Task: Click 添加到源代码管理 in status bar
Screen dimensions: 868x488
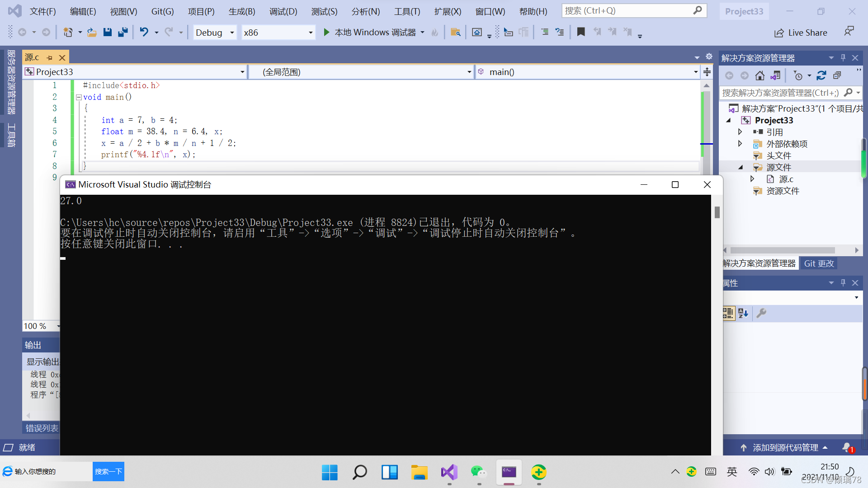Action: tap(785, 447)
